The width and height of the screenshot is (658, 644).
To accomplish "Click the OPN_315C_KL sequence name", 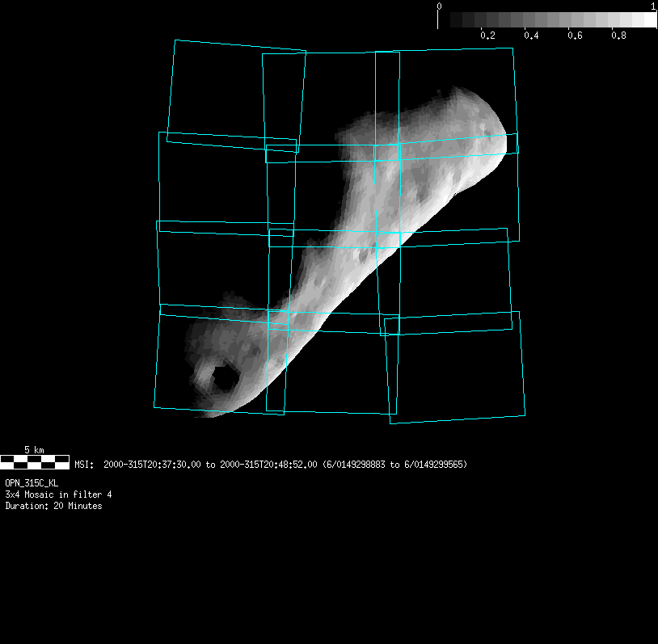I will (32, 482).
